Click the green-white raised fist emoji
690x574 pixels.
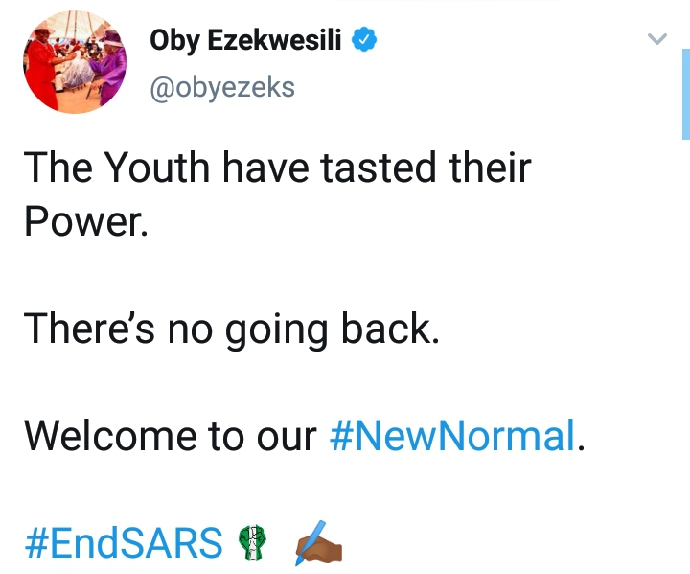(x=252, y=542)
